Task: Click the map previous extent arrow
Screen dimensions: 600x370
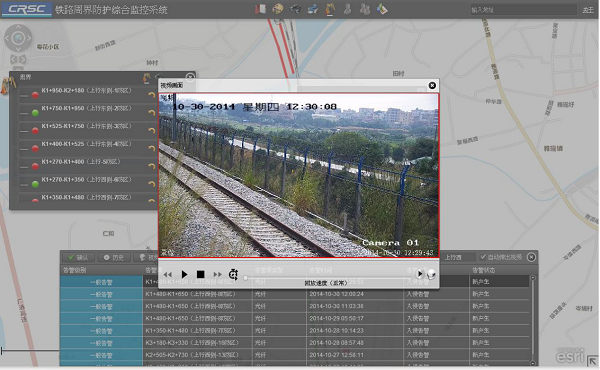Action: click(x=13, y=59)
